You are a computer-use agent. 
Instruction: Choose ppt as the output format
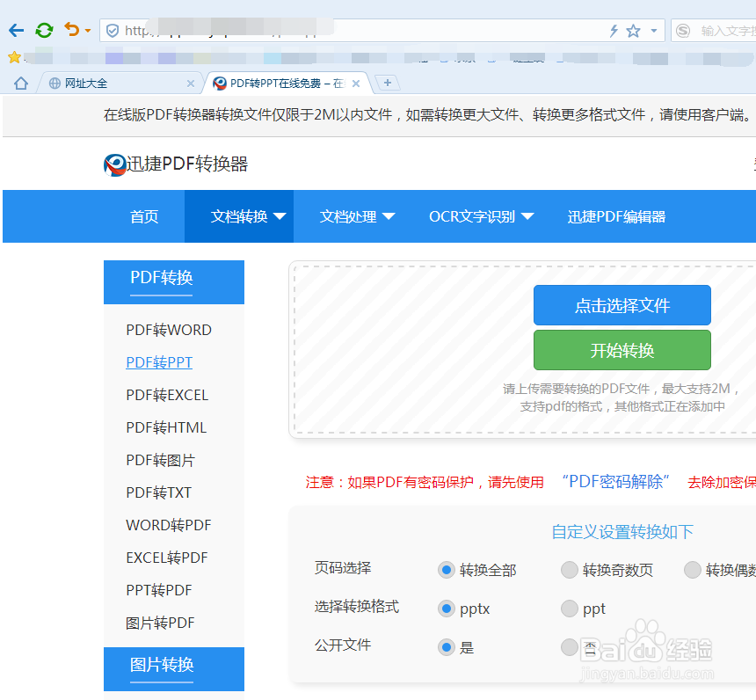[x=570, y=609]
